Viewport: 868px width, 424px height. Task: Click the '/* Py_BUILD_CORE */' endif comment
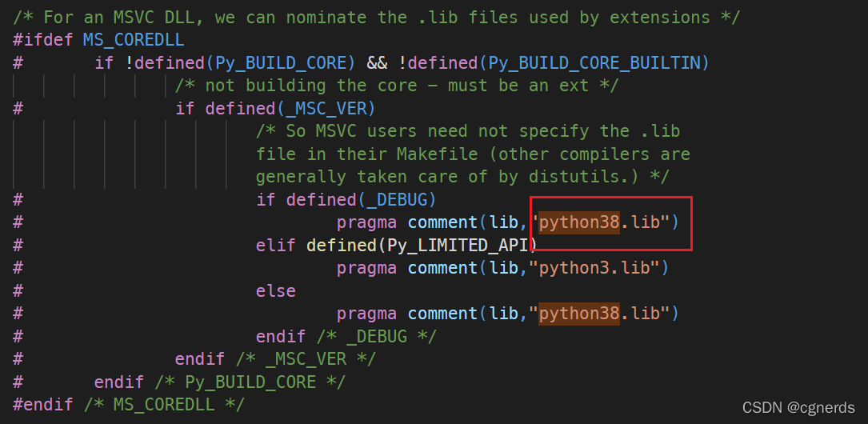click(x=250, y=382)
